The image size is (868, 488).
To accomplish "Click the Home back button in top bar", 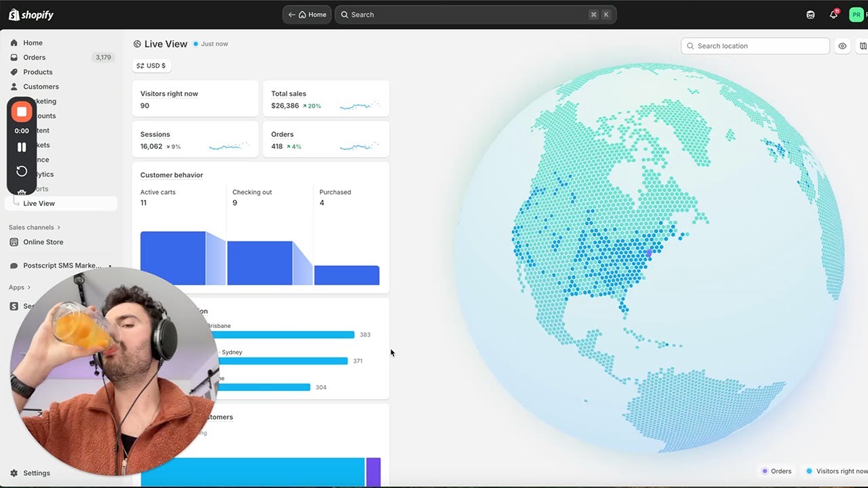I will click(x=307, y=14).
